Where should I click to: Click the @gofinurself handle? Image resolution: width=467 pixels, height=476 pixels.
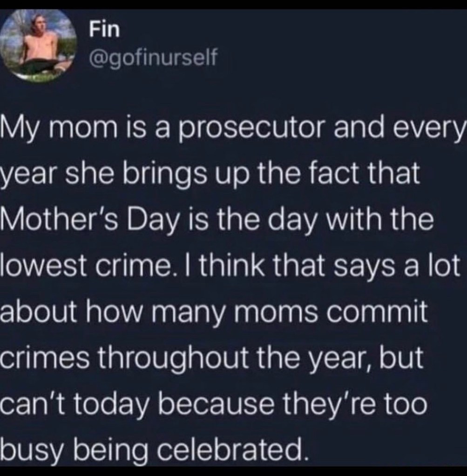coord(154,59)
